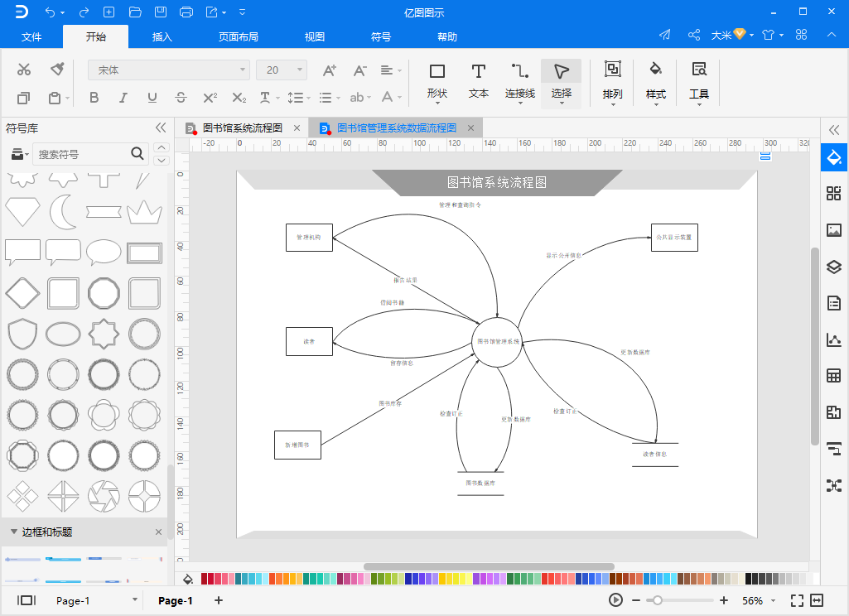849x616 pixels.
Task: Click the add page plus button
Action: pos(219,600)
